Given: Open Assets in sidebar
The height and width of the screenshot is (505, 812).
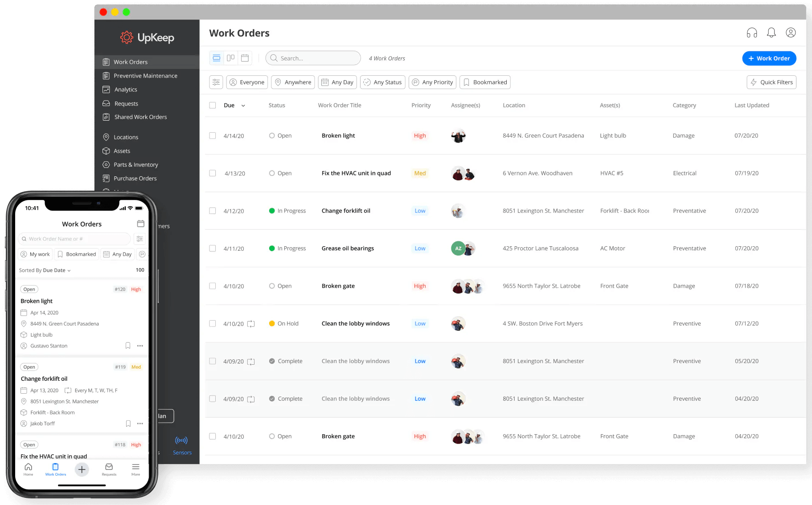Looking at the screenshot, I should point(147,151).
